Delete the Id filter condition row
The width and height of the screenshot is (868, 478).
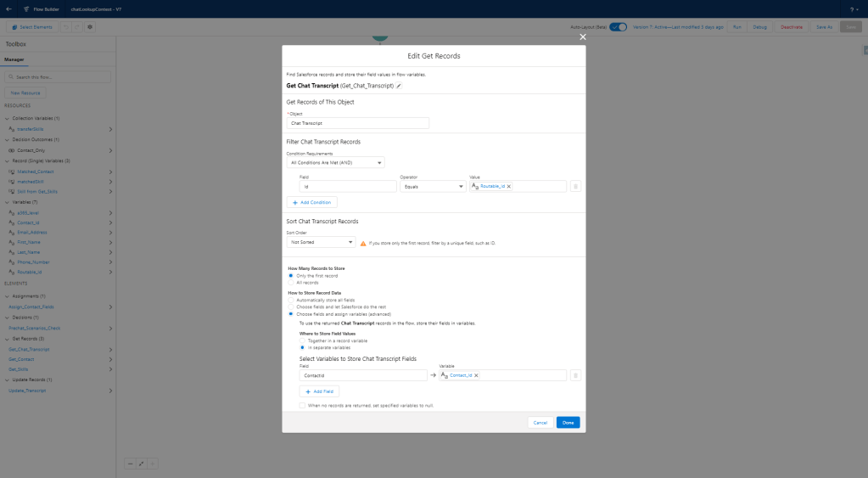tap(575, 186)
